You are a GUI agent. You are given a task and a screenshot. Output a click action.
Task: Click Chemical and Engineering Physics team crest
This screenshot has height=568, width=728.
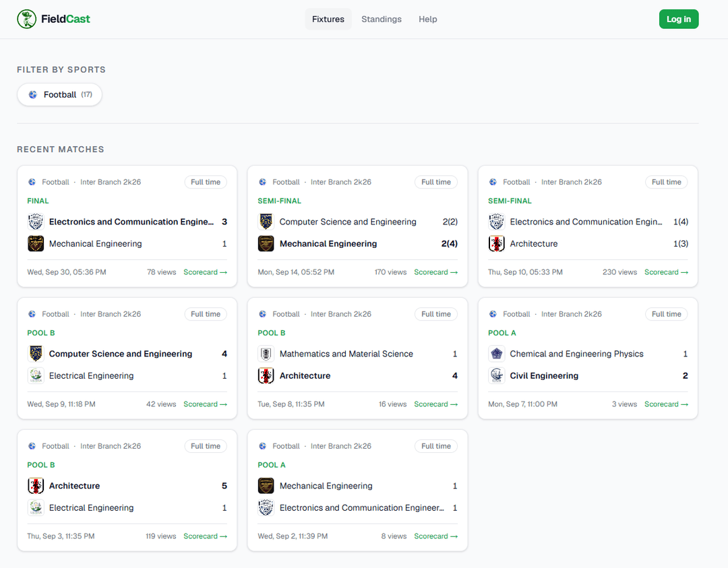pyautogui.click(x=496, y=354)
